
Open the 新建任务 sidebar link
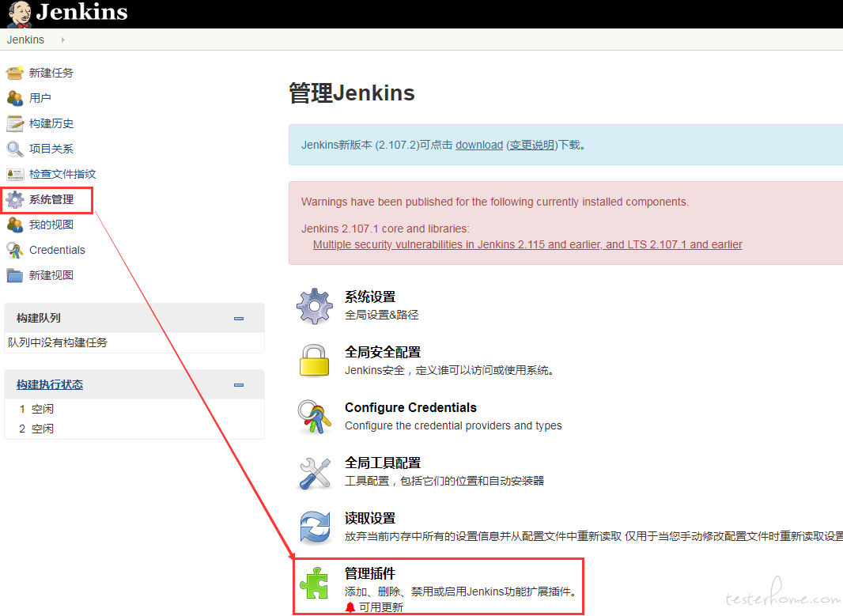coord(51,73)
